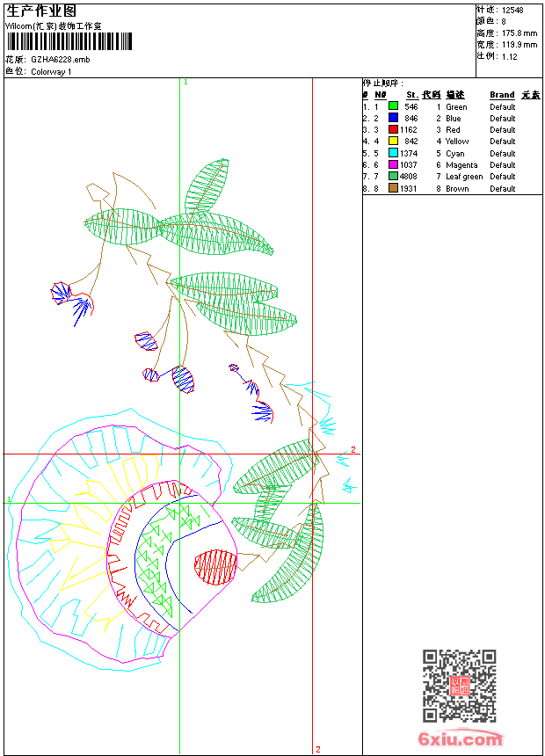Click the Leaf green row stitch count 4808
This screenshot has width=545, height=756.
pos(409,177)
